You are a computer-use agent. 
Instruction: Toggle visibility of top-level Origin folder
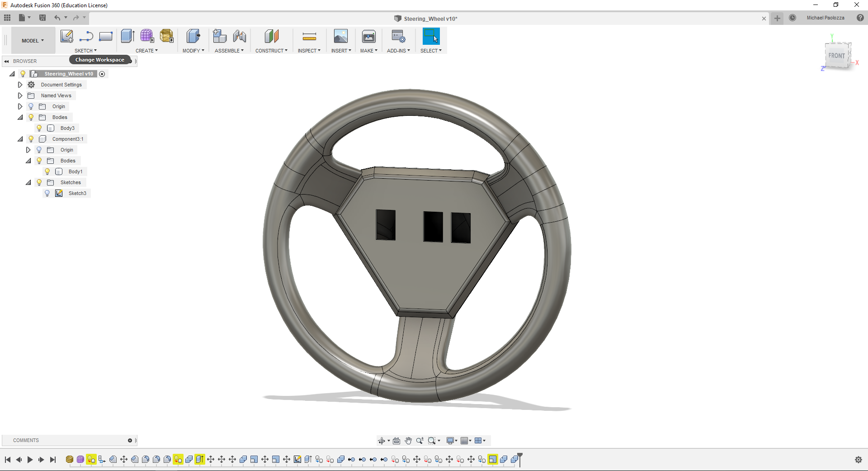point(31,106)
